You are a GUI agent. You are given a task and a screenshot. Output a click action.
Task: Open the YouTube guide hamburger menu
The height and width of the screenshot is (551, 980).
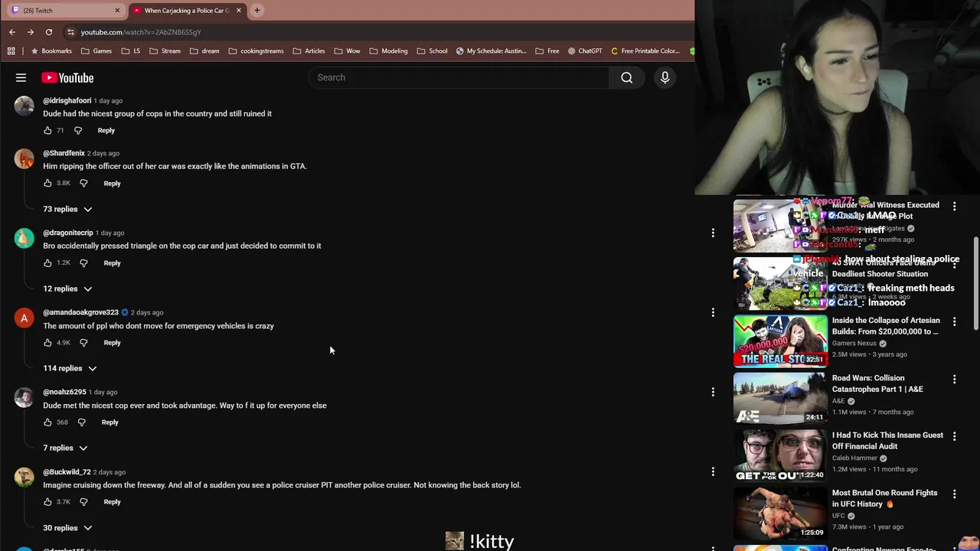point(21,77)
